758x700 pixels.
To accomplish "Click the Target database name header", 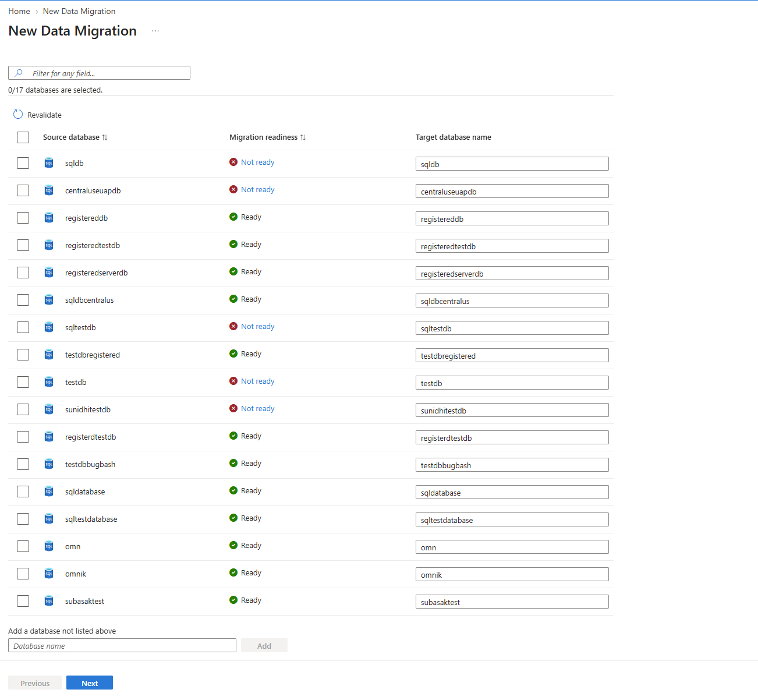I will coord(454,137).
